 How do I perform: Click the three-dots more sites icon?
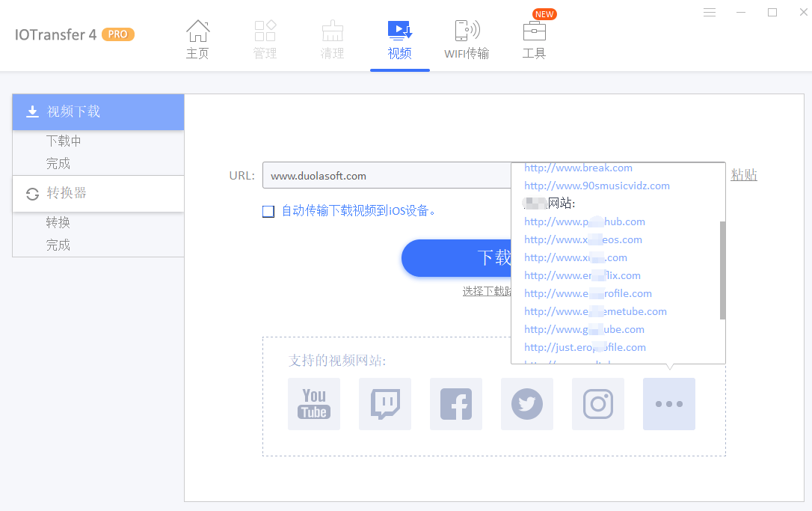tap(668, 404)
